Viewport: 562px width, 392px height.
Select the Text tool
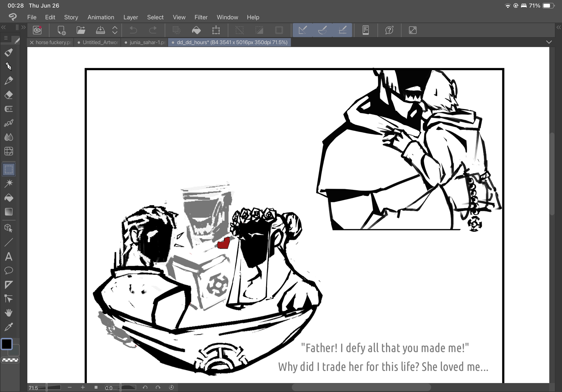[9, 257]
